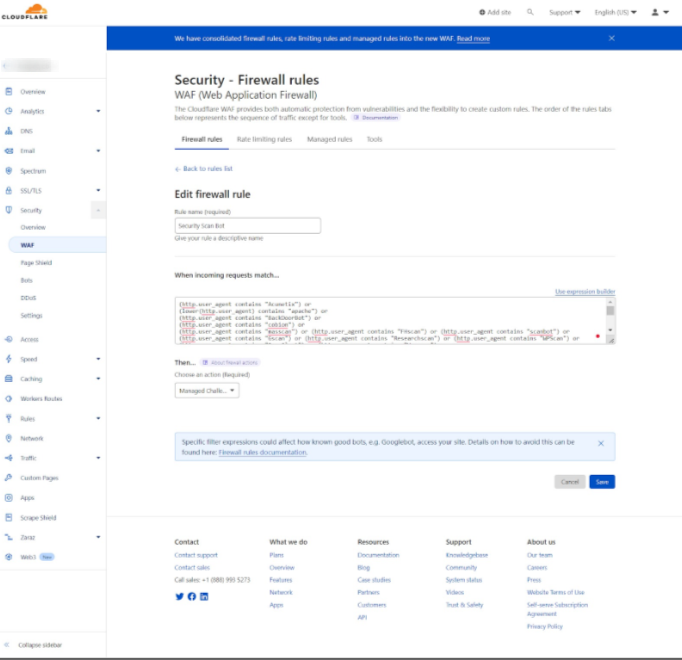Open Scrape Shield via its icon
682x660 pixels.
(x=9, y=517)
